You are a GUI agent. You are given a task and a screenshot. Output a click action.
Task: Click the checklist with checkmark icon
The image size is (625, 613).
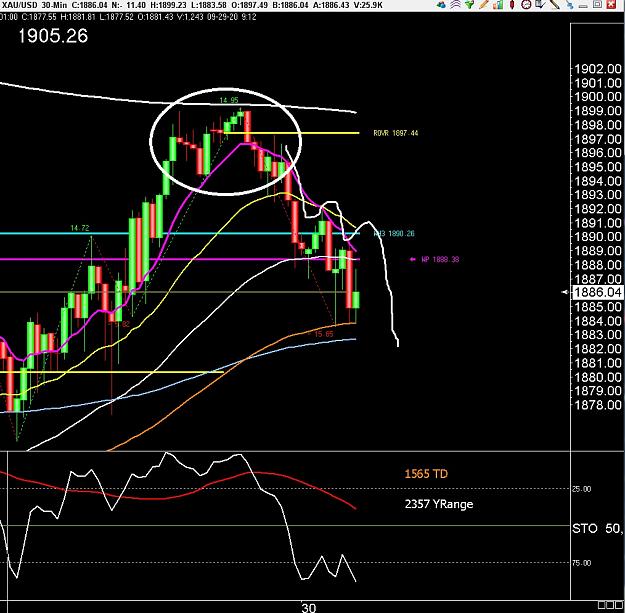[x=540, y=4]
